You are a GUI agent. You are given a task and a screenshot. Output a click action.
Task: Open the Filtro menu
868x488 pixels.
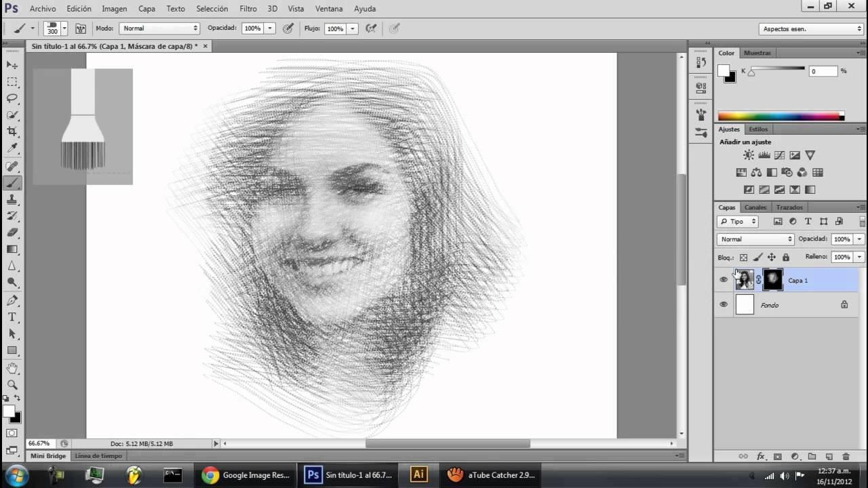coord(248,9)
